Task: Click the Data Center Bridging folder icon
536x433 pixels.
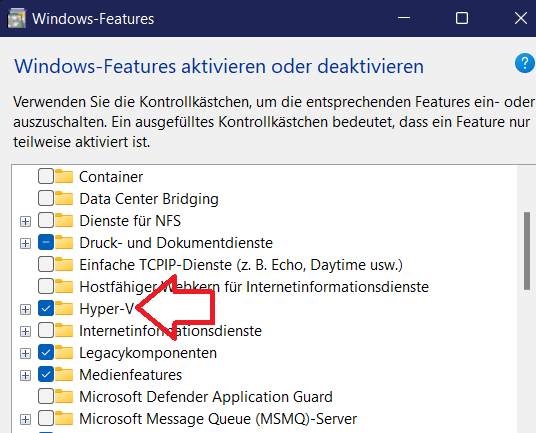Action: (64, 198)
